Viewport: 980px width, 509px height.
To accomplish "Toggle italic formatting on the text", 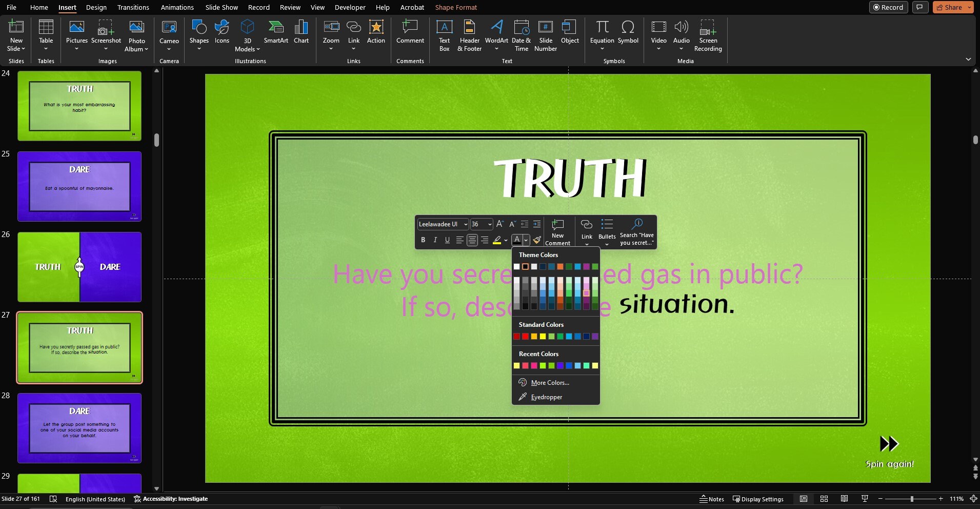I will (435, 240).
